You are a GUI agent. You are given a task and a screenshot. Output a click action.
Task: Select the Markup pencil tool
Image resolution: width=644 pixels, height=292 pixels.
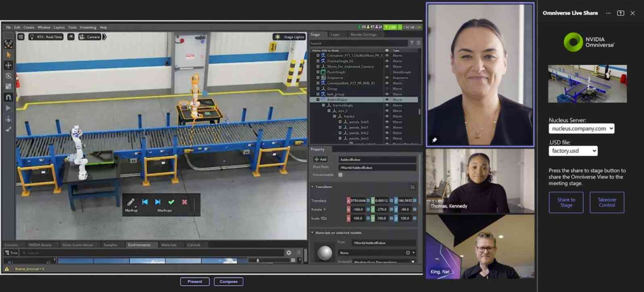(131, 202)
